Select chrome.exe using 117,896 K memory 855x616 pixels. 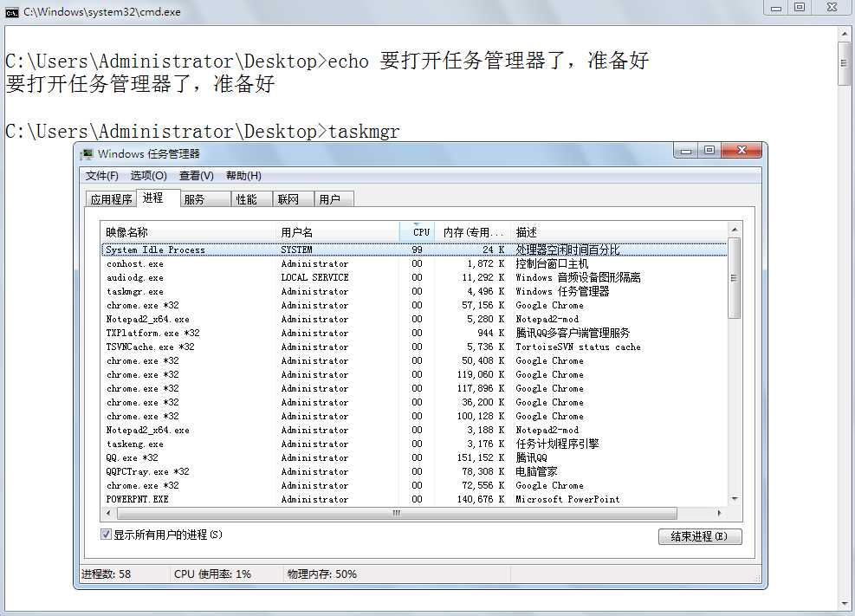click(x=414, y=389)
